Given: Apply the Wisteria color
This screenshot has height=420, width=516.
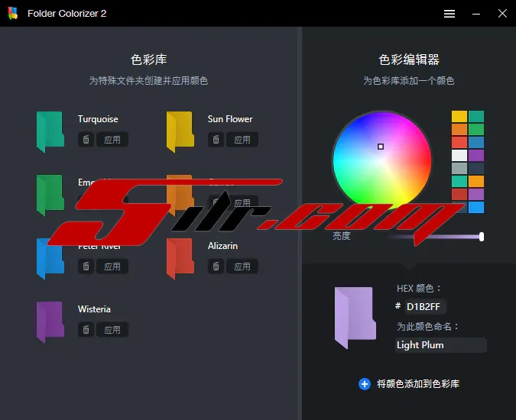Looking at the screenshot, I should [112, 330].
